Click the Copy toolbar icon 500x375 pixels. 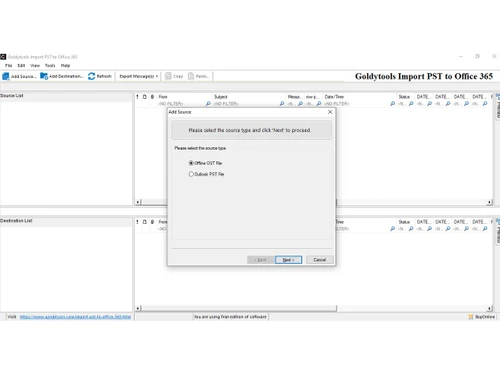168,76
